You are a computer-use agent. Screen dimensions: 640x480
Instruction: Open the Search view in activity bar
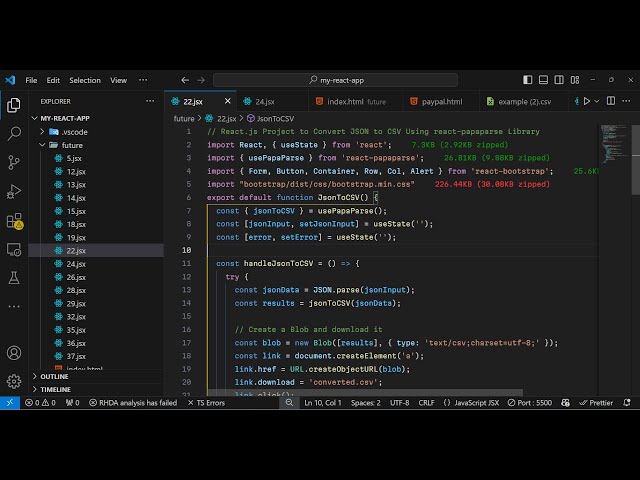pyautogui.click(x=14, y=133)
